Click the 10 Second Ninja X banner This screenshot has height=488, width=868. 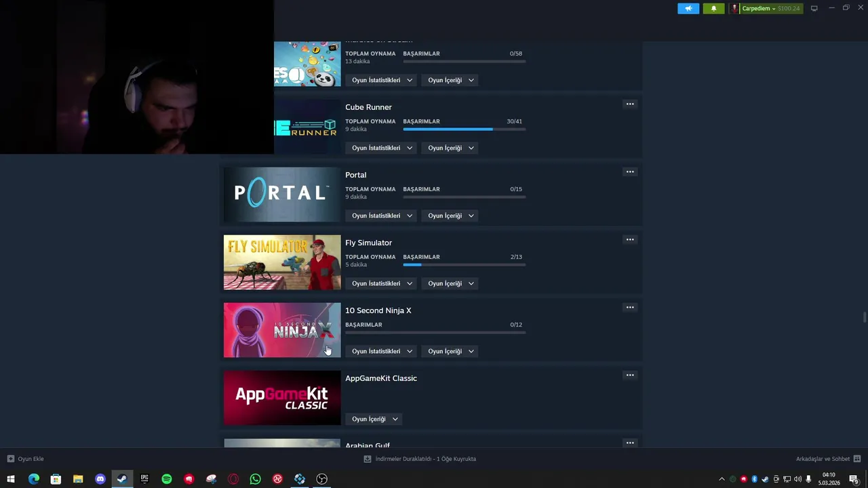point(282,330)
